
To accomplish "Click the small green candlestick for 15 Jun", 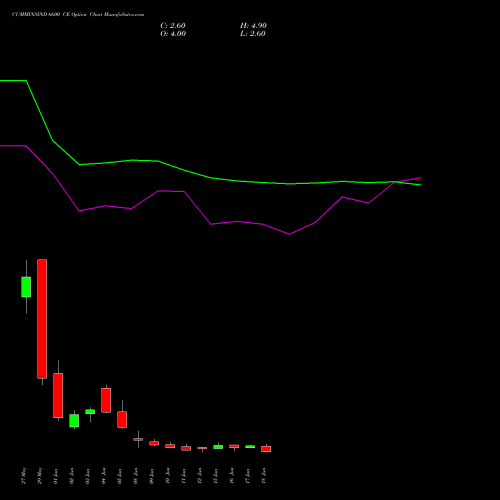I will pyautogui.click(x=218, y=447).
